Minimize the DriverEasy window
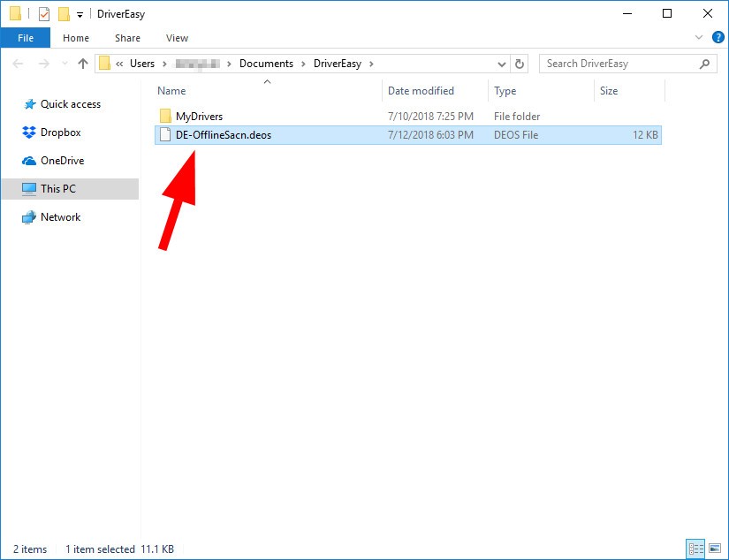729x560 pixels. pos(627,13)
